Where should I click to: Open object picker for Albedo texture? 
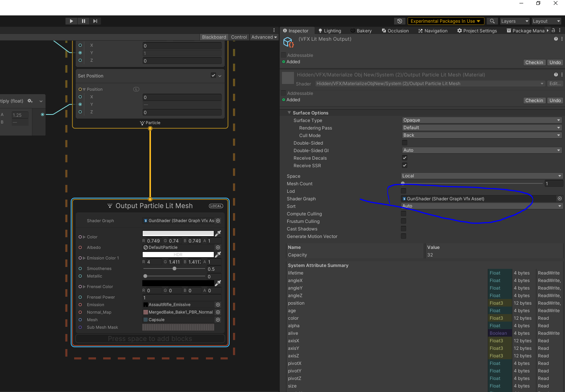point(218,247)
